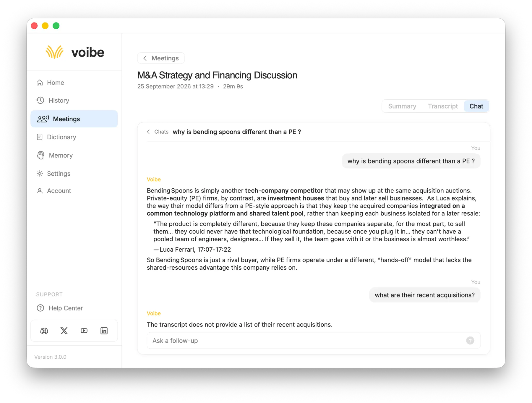Focus the Ask a follow-up field
This screenshot has height=403, width=532.
(x=313, y=341)
